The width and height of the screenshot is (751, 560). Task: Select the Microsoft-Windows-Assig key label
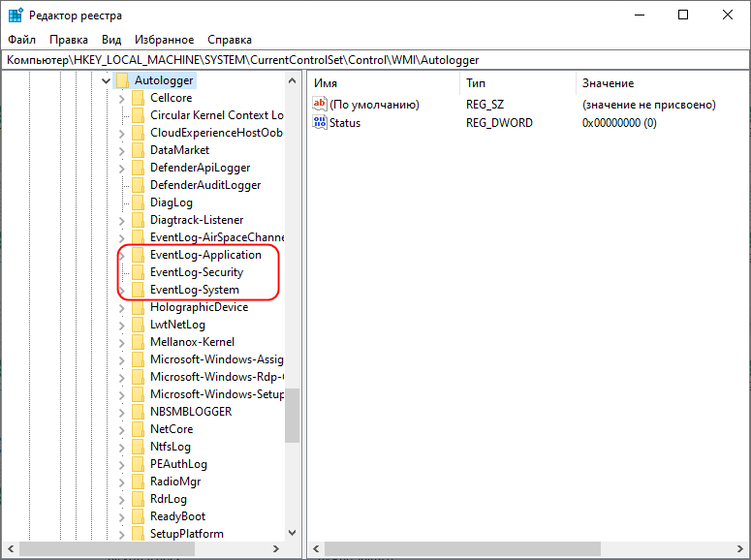click(x=217, y=359)
